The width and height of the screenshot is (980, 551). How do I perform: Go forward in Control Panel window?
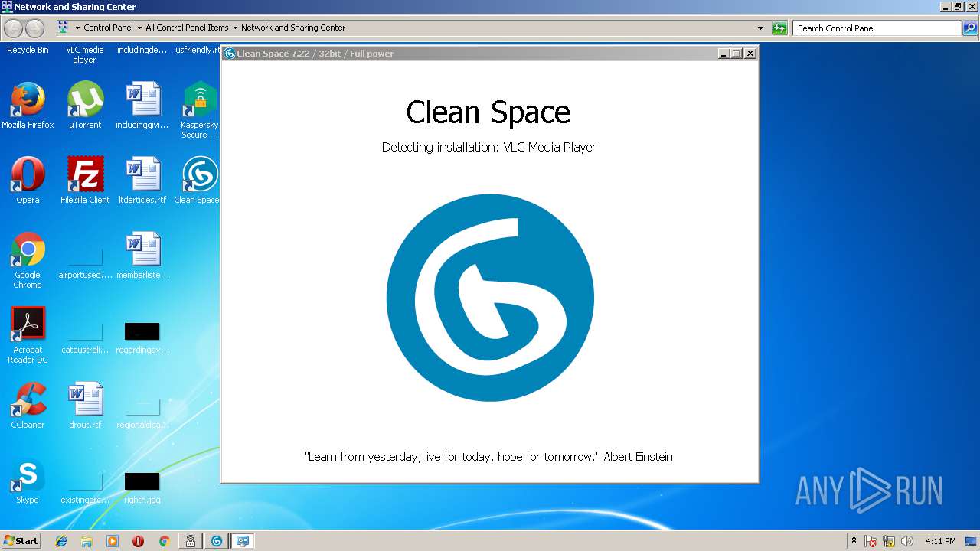35,28
